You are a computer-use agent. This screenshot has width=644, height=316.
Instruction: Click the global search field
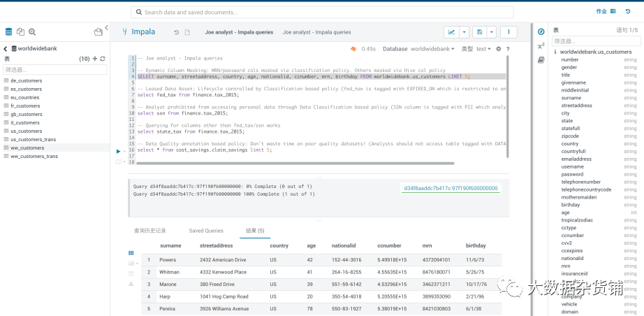click(x=322, y=13)
